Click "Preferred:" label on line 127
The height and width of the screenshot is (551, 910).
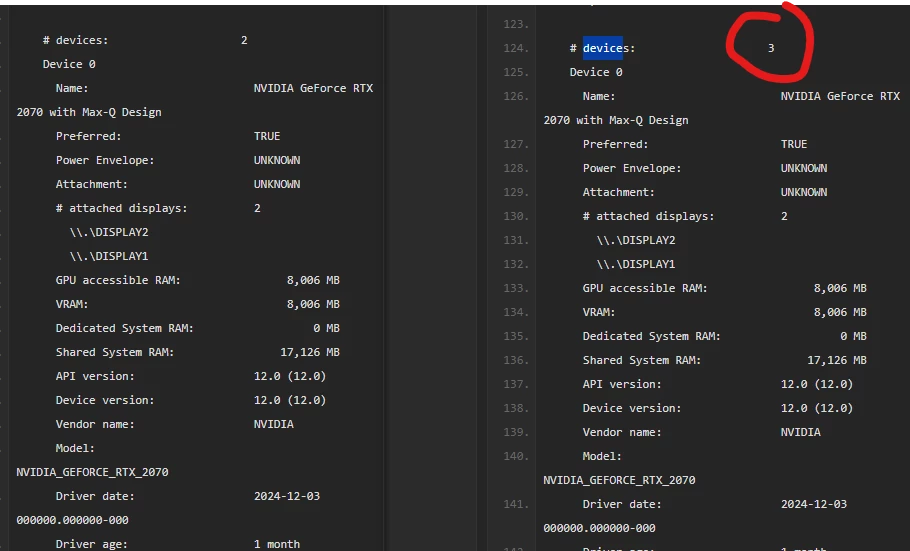(x=615, y=144)
